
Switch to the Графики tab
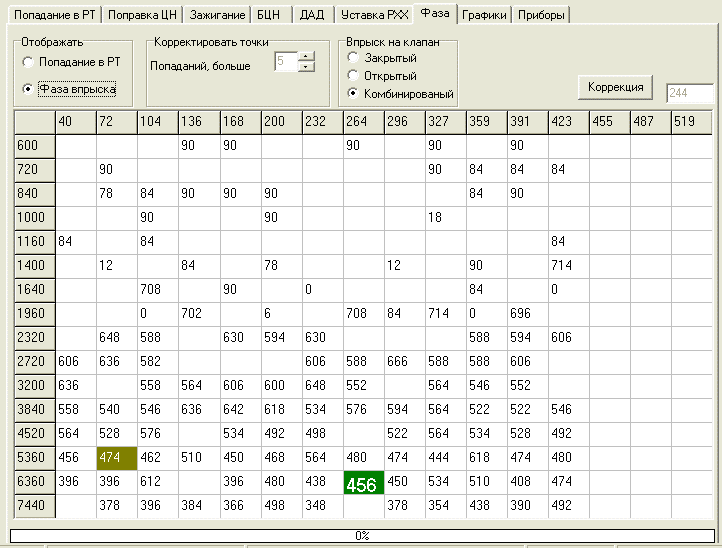483,15
